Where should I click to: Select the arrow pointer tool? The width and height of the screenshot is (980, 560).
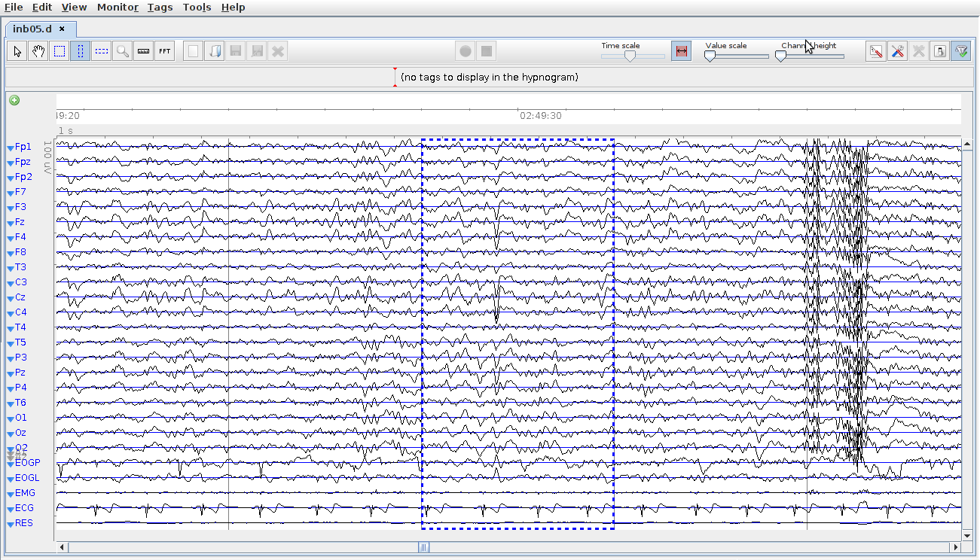(x=17, y=51)
